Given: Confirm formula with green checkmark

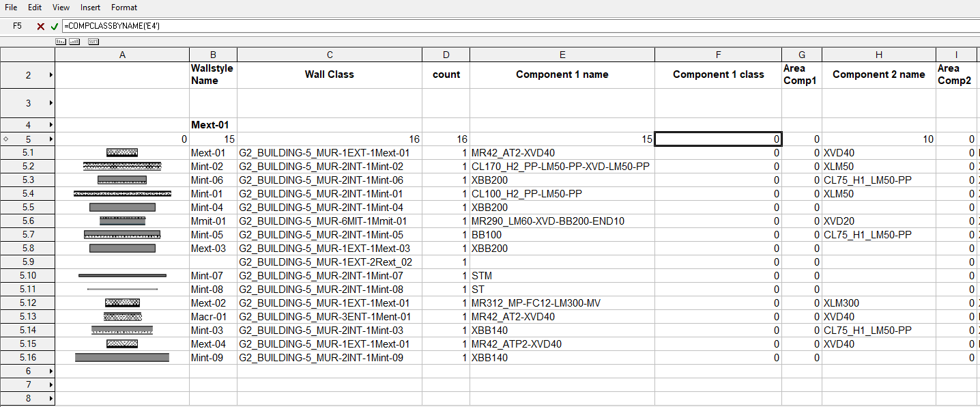Looking at the screenshot, I should (54, 26).
